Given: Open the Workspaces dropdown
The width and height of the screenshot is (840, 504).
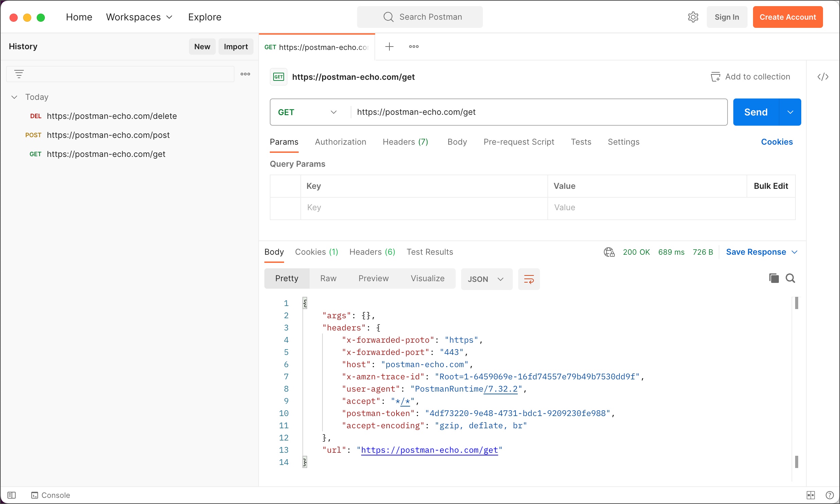Looking at the screenshot, I should click(139, 17).
